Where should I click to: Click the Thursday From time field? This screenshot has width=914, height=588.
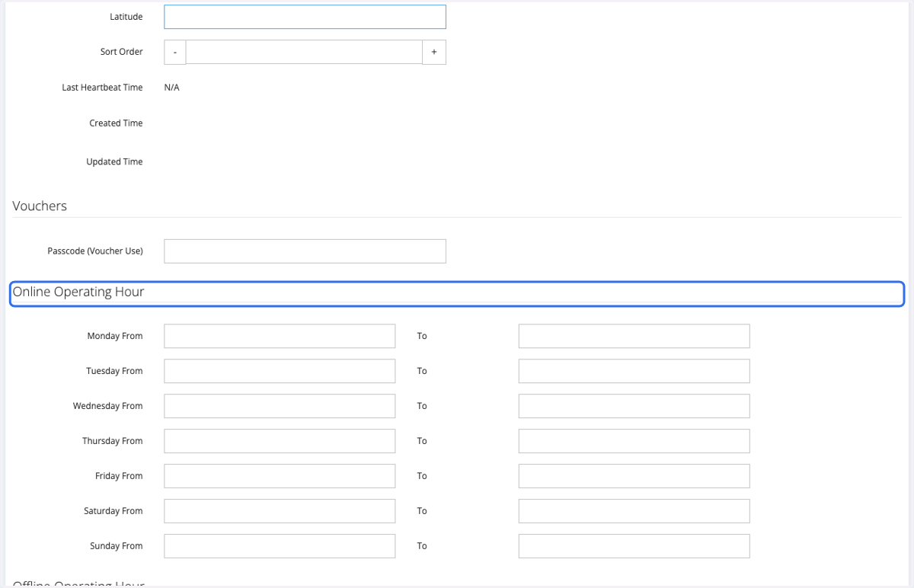coord(280,441)
